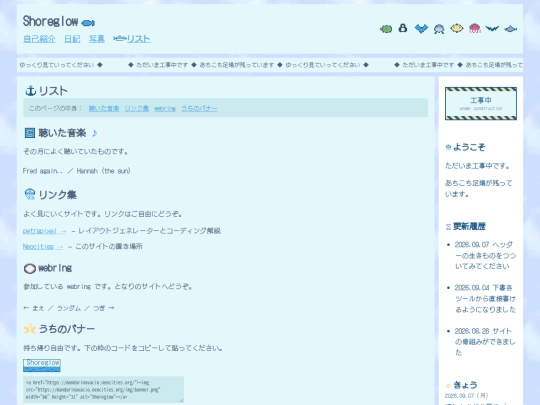This screenshot has height=405, width=540.
Task: Click the blue fish beside Shoreglow title
Action: coord(88,23)
